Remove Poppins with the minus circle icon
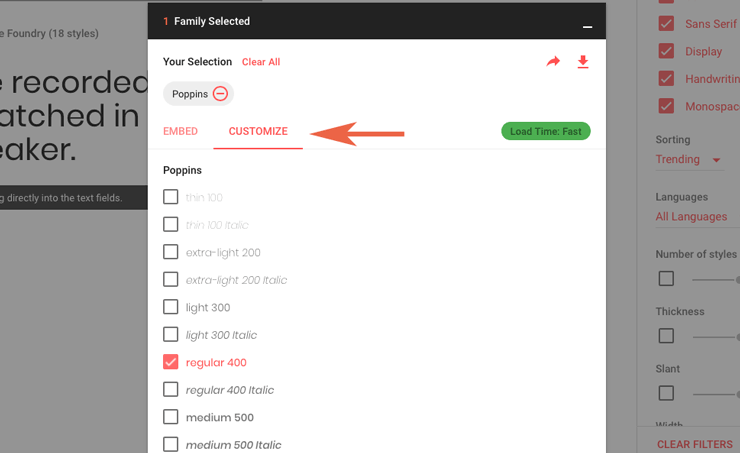This screenshot has height=453, width=740. [220, 93]
